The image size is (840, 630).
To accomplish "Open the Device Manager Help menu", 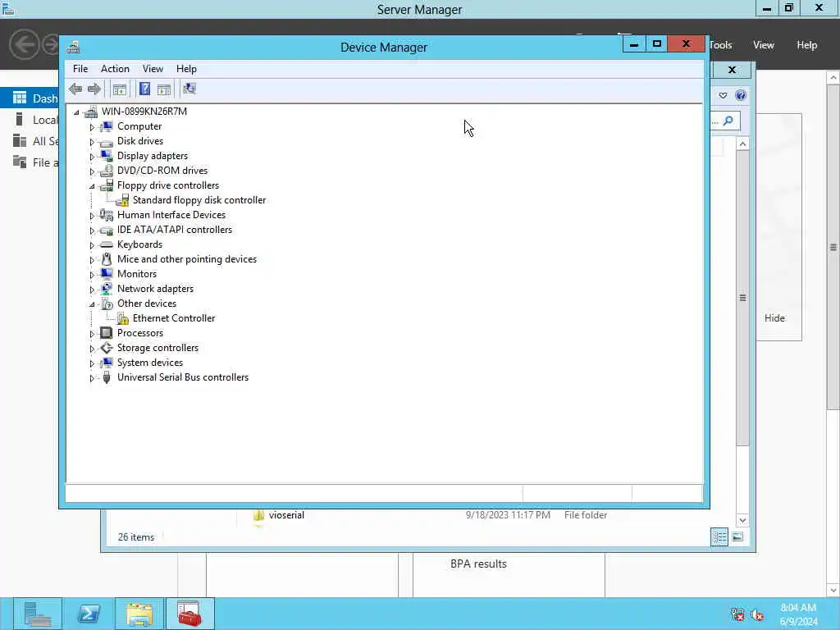I will [186, 69].
